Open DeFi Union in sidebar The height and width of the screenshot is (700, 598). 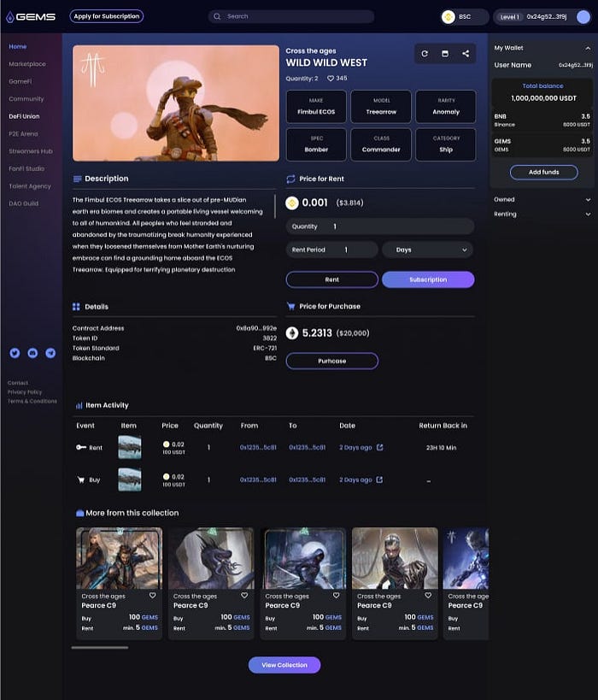click(x=24, y=116)
